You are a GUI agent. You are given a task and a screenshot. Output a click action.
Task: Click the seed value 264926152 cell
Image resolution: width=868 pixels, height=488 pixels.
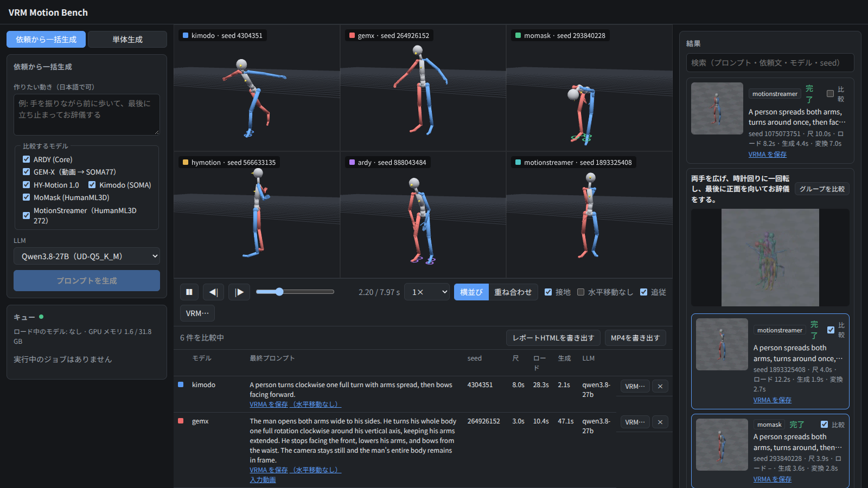coord(484,421)
